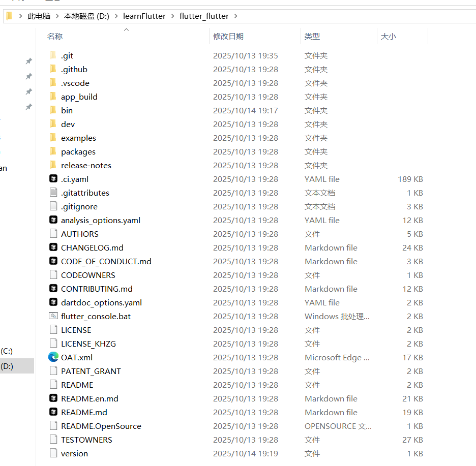Select file name PATENT_GRANT
The width and height of the screenshot is (476, 466).
click(x=91, y=371)
